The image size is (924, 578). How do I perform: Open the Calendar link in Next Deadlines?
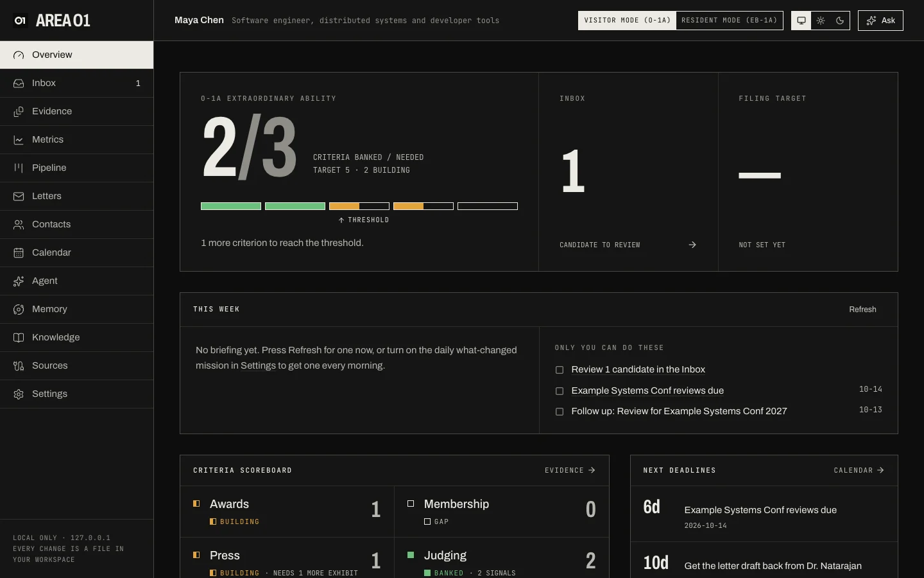click(x=859, y=471)
